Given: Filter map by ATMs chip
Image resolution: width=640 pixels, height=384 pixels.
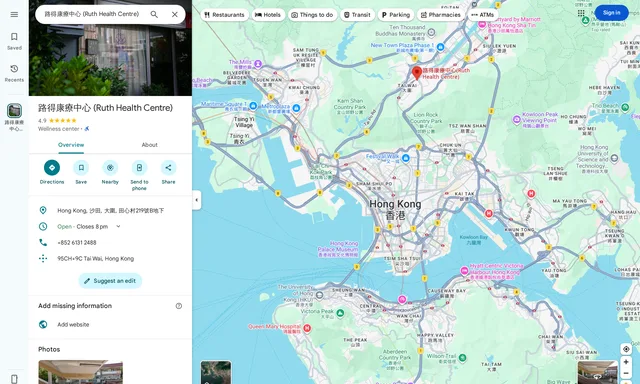Looking at the screenshot, I should (x=483, y=15).
